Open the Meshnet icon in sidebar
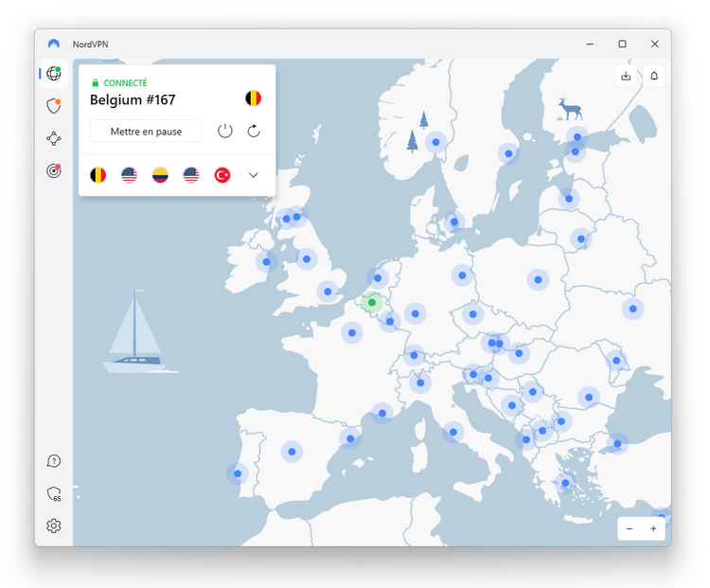The height and width of the screenshot is (588, 710). click(x=53, y=138)
